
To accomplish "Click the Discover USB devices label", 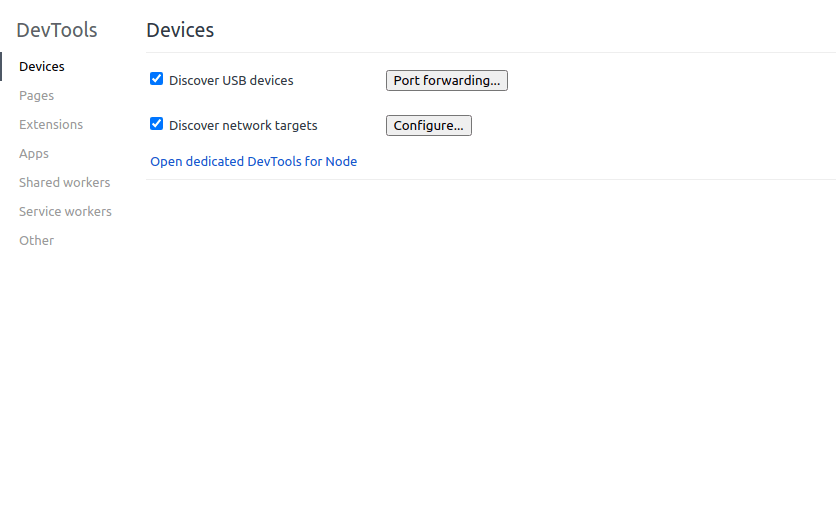I will point(231,80).
